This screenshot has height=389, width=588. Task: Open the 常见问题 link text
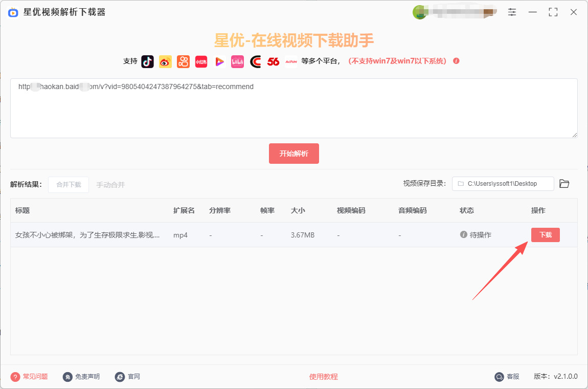coord(35,377)
